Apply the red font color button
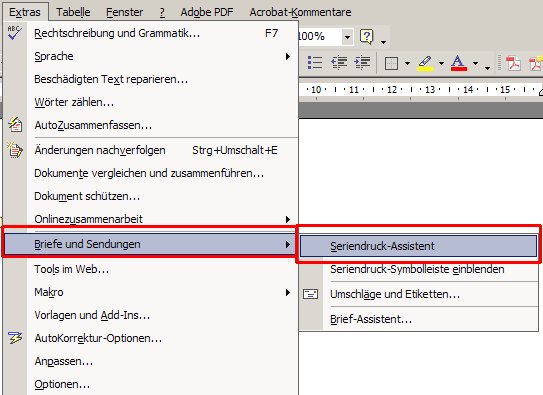Viewport: 543px width, 395px height. (459, 63)
